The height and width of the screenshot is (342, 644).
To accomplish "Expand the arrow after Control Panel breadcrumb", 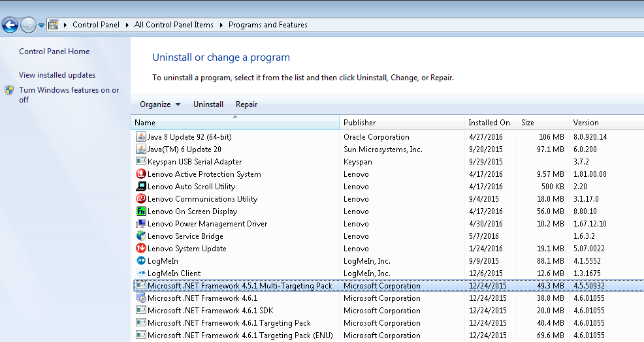I will point(127,25).
